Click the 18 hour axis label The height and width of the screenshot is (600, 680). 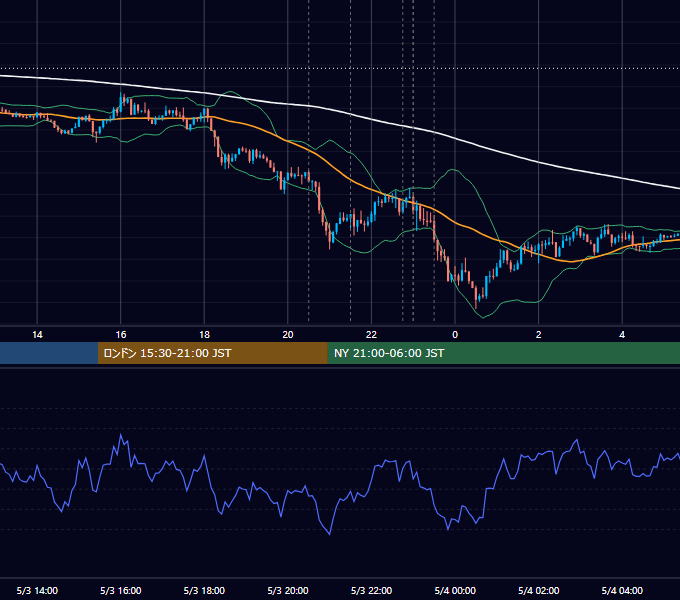[x=204, y=335]
